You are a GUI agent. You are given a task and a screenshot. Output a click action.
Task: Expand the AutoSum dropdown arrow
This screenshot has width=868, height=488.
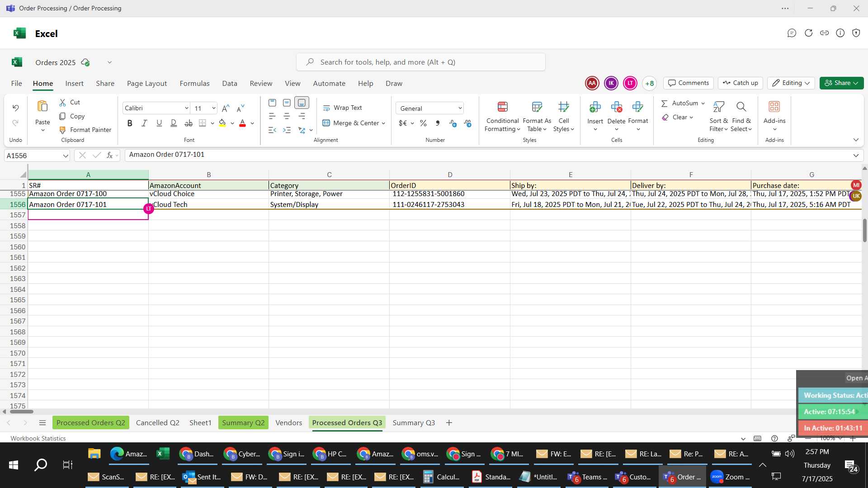point(703,103)
